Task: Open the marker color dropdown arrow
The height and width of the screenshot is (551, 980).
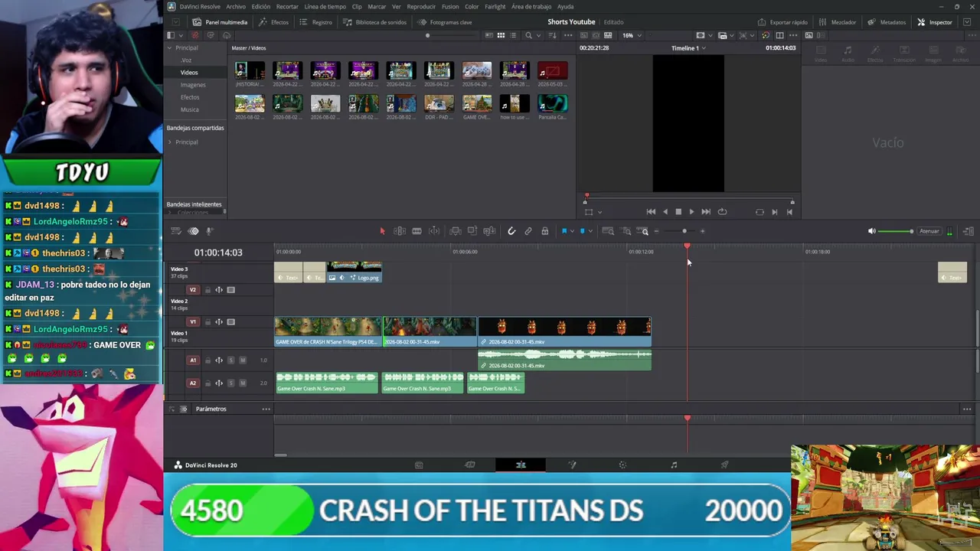Action: (590, 231)
